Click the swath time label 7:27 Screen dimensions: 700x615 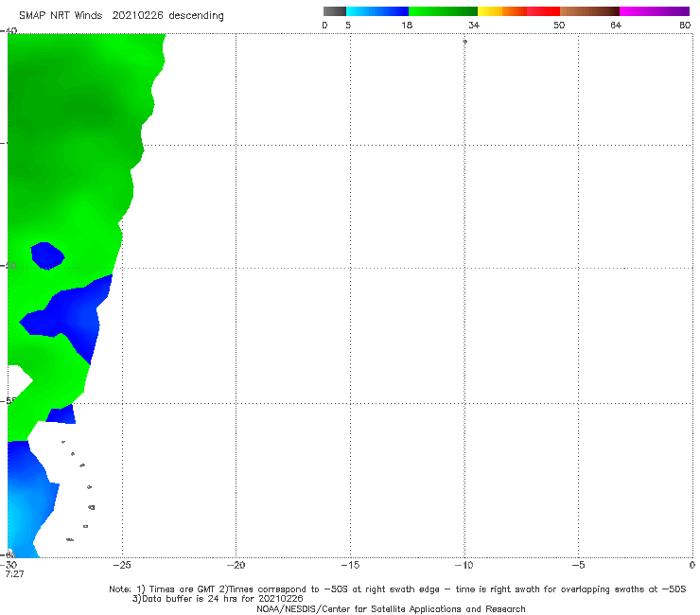14,574
